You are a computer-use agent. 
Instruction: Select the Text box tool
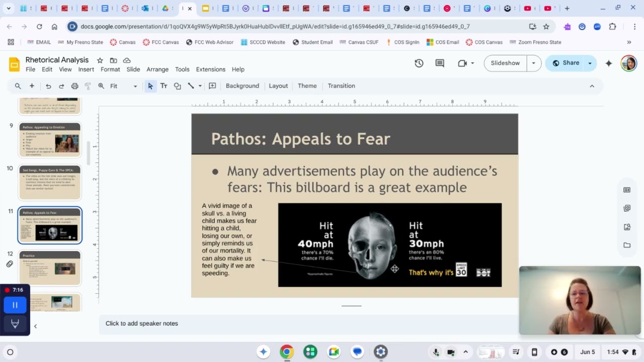click(164, 86)
